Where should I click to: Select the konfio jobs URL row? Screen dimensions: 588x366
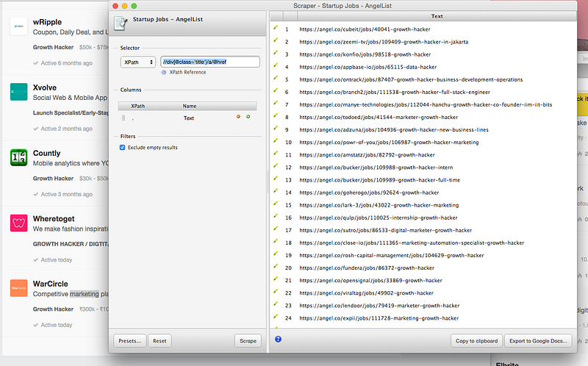click(x=365, y=54)
